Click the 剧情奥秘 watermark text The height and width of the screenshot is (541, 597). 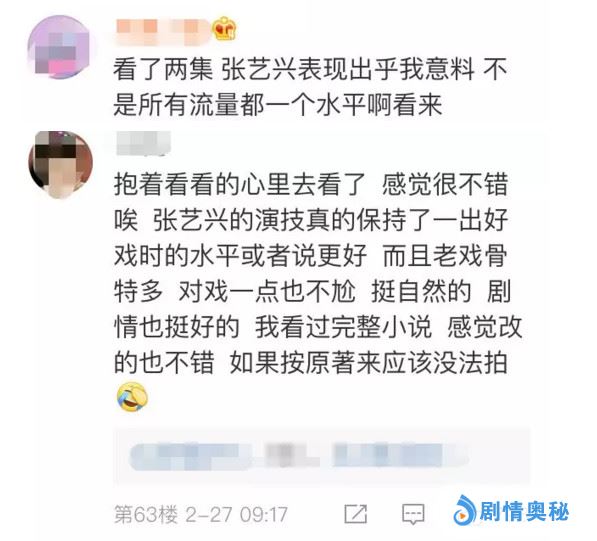[524, 511]
